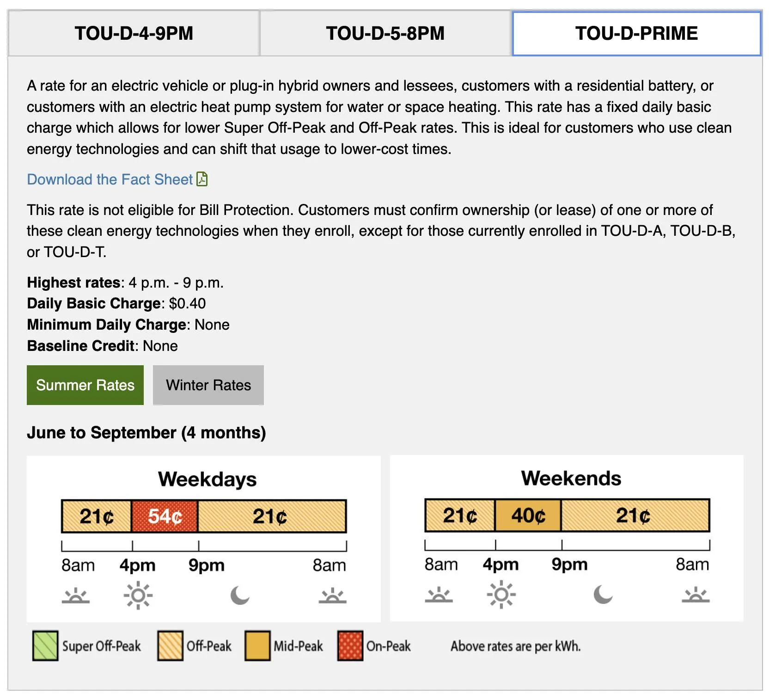Click the Weekends crescent moon icon
769x700 pixels.
[x=604, y=594]
